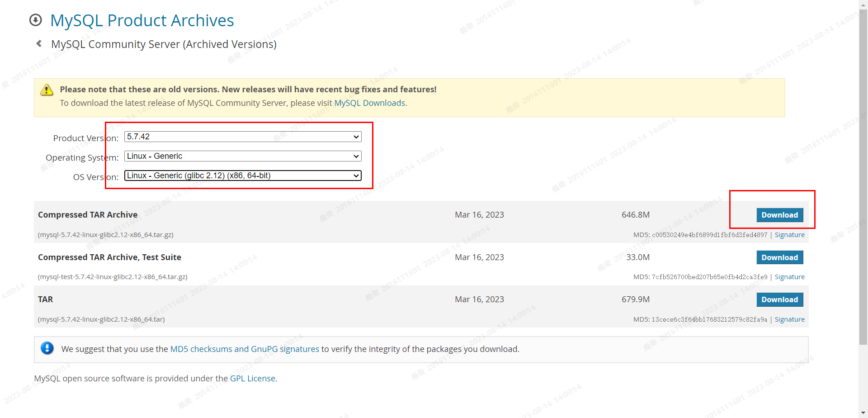Open the Operating System dropdown Linux - Generic
This screenshot has height=418, width=868.
pyautogui.click(x=243, y=156)
